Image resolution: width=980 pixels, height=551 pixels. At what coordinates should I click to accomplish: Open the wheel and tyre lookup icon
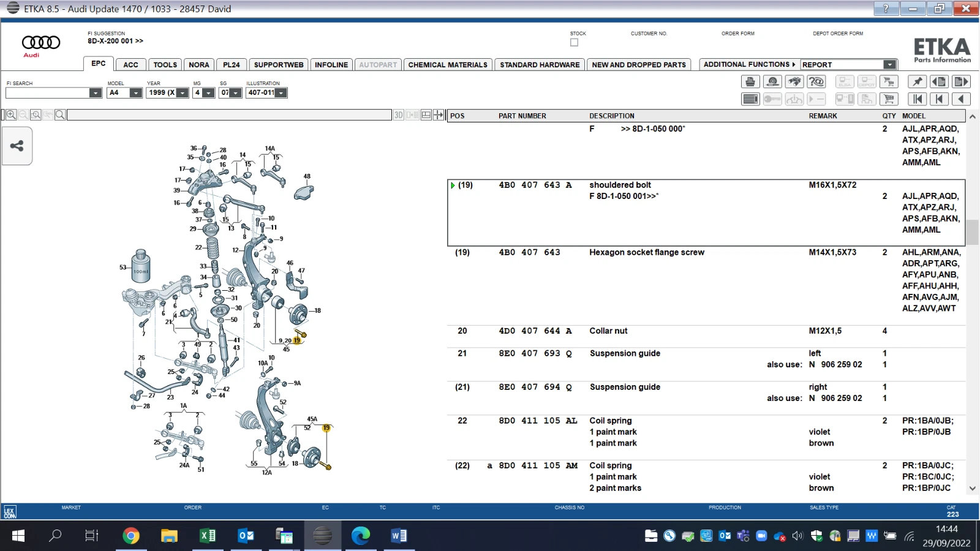tap(772, 81)
